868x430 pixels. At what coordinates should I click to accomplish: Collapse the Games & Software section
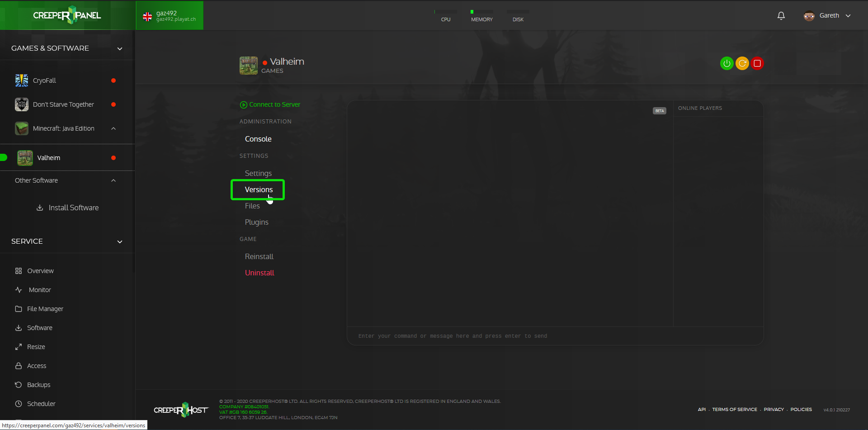[x=120, y=49]
